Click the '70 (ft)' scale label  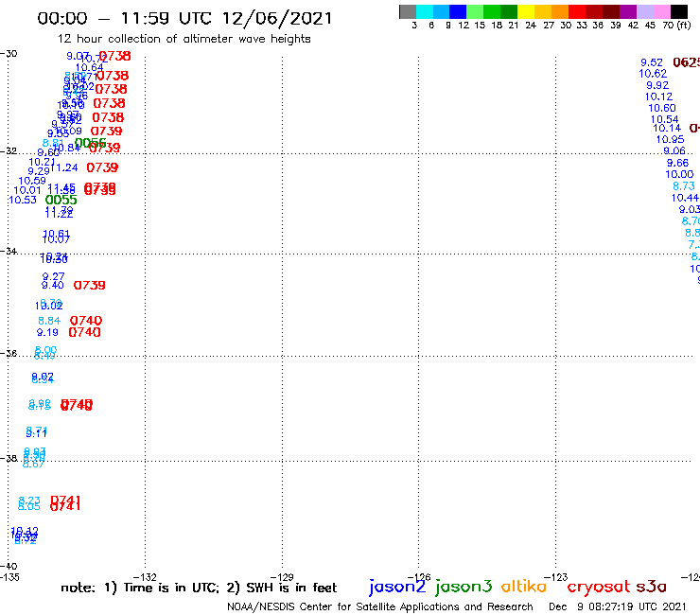pos(676,26)
